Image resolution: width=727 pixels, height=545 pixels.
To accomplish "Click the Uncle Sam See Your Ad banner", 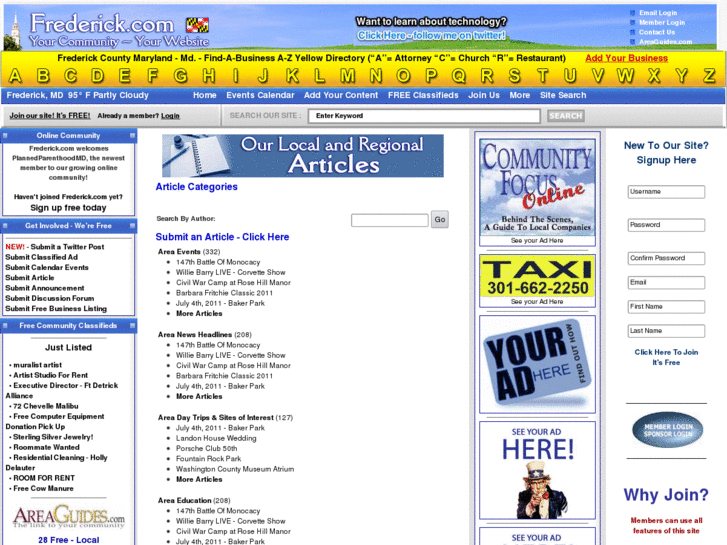I will click(537, 470).
